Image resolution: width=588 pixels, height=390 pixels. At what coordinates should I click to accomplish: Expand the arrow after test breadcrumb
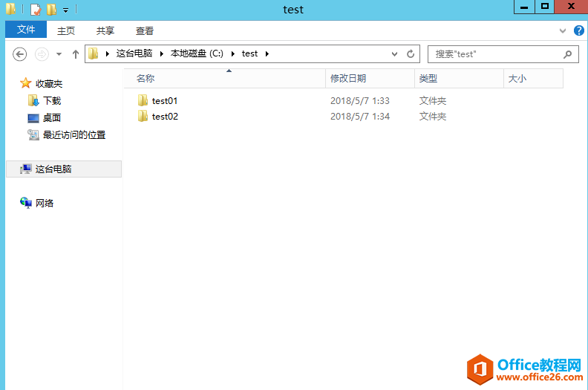click(x=267, y=53)
